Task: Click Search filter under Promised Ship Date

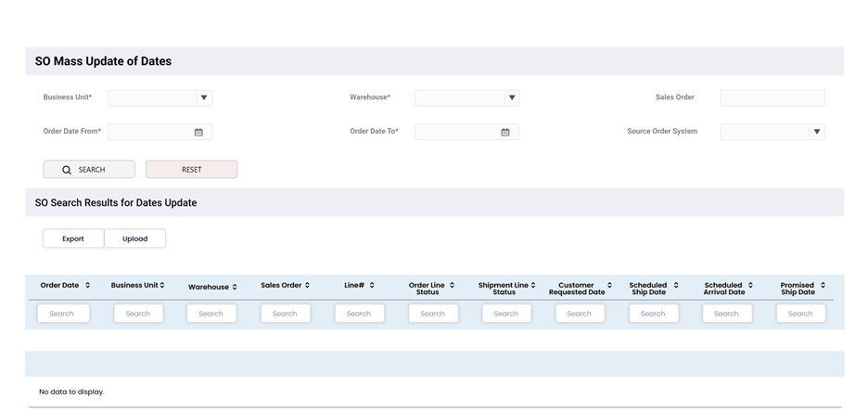Action: tap(801, 314)
